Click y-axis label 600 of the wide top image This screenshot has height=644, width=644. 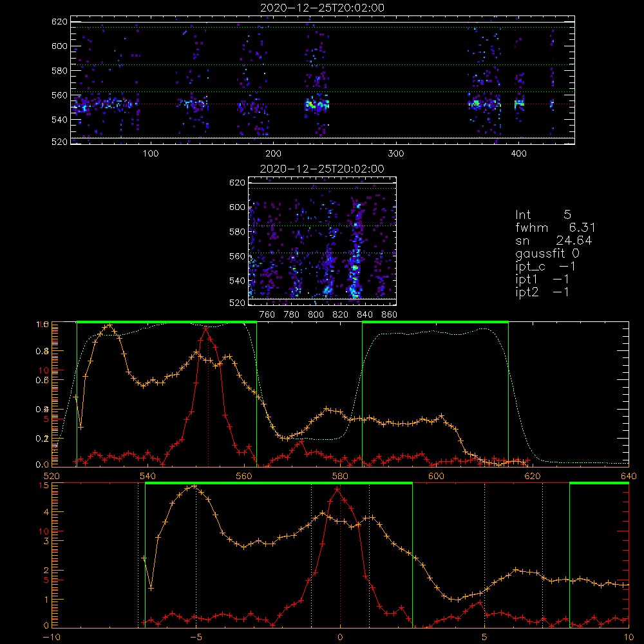click(x=59, y=46)
